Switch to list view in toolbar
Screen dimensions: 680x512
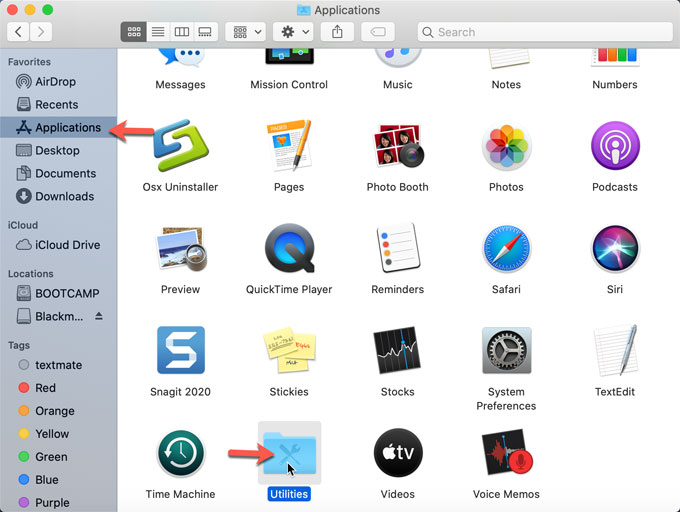(x=157, y=32)
